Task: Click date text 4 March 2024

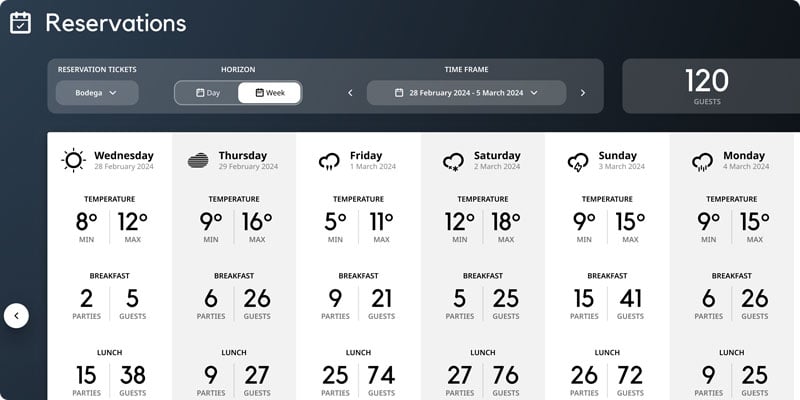Action: point(746,167)
